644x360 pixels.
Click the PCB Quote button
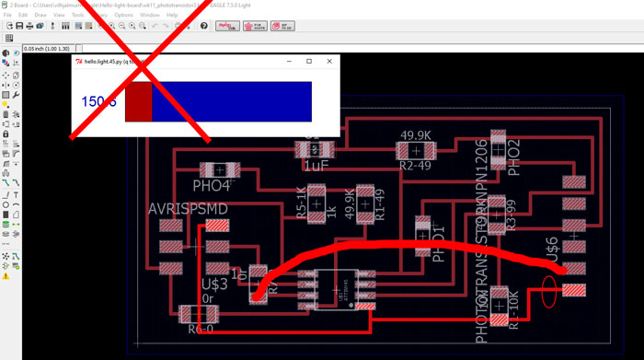(255, 26)
